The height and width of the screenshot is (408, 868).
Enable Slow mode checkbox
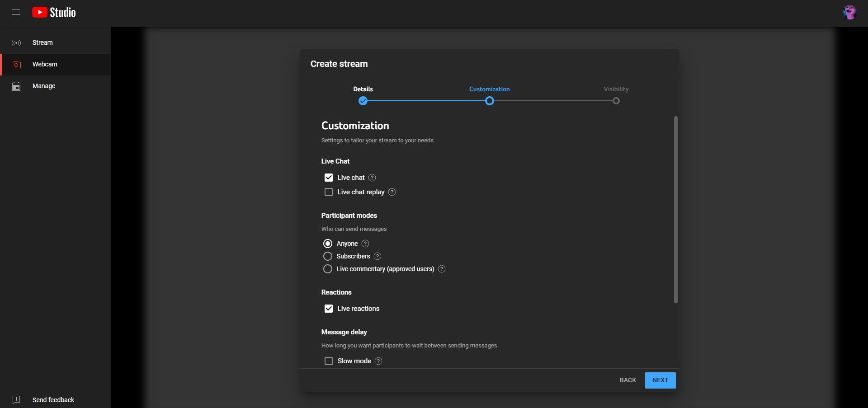[x=329, y=361]
